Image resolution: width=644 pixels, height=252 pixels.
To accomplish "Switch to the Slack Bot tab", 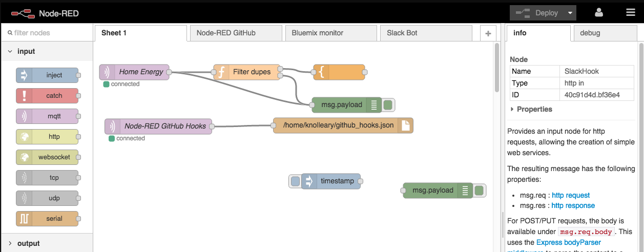I will coord(402,33).
